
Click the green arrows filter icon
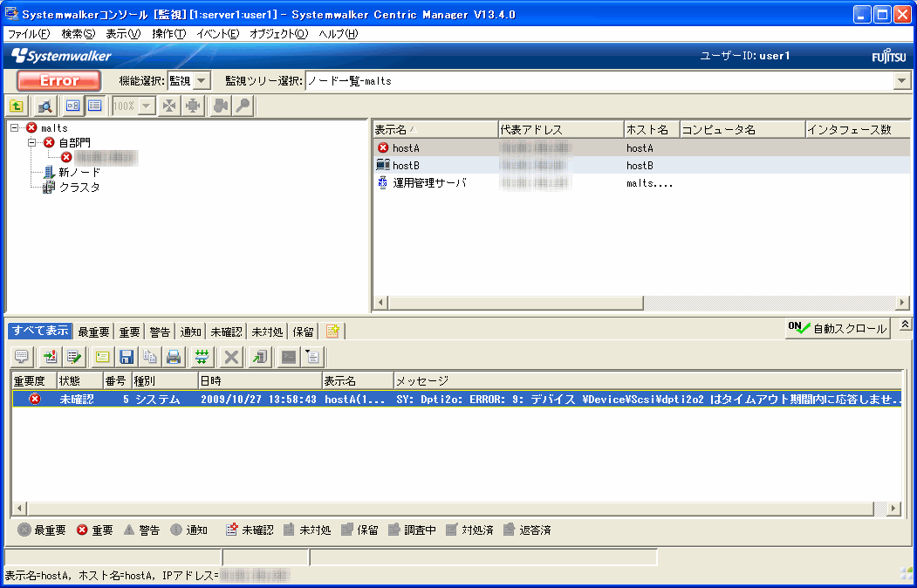point(202,357)
